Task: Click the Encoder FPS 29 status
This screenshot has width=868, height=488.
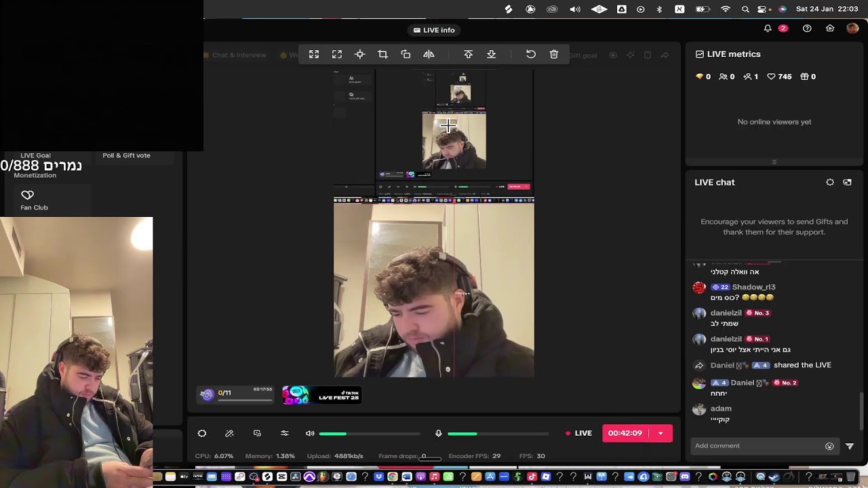Action: click(x=475, y=456)
